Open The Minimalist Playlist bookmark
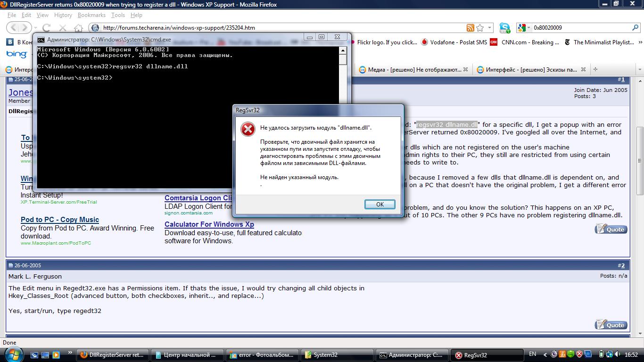This screenshot has height=362, width=644. point(599,42)
